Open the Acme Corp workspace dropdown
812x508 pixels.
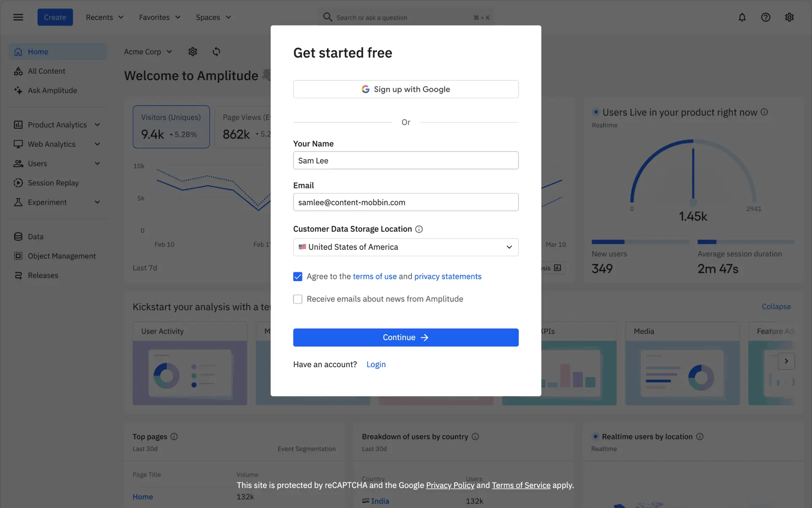tap(148, 52)
